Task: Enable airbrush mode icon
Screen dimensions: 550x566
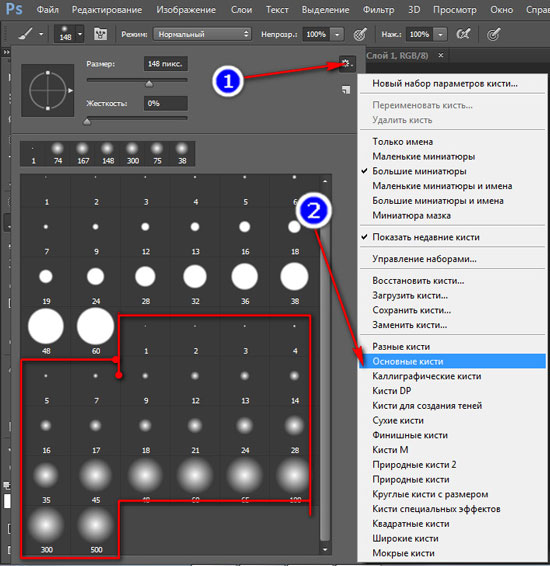Action: pyautogui.click(x=463, y=34)
